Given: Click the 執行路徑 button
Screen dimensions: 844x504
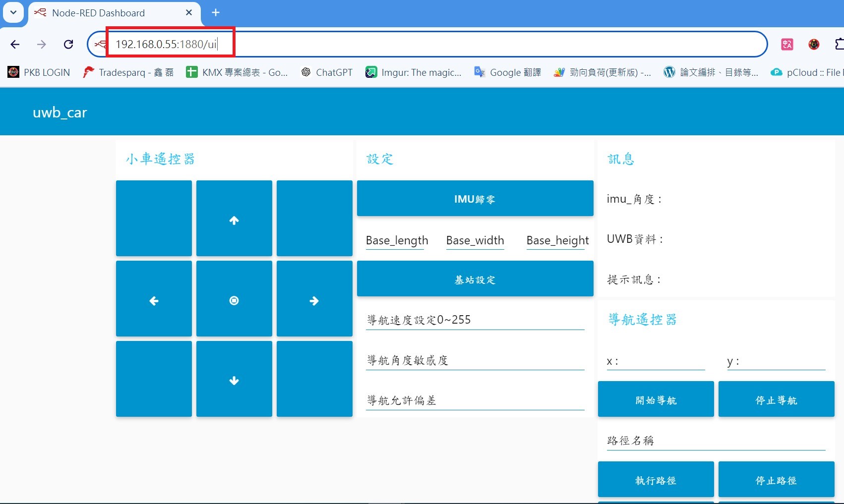Looking at the screenshot, I should (656, 480).
